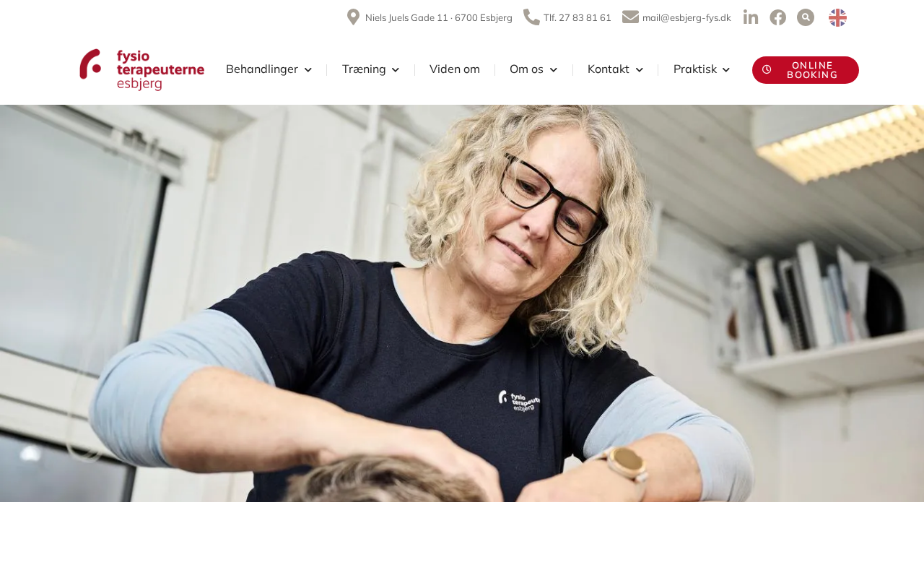
Task: Expand the Træning dropdown arrow
Action: coord(396,70)
